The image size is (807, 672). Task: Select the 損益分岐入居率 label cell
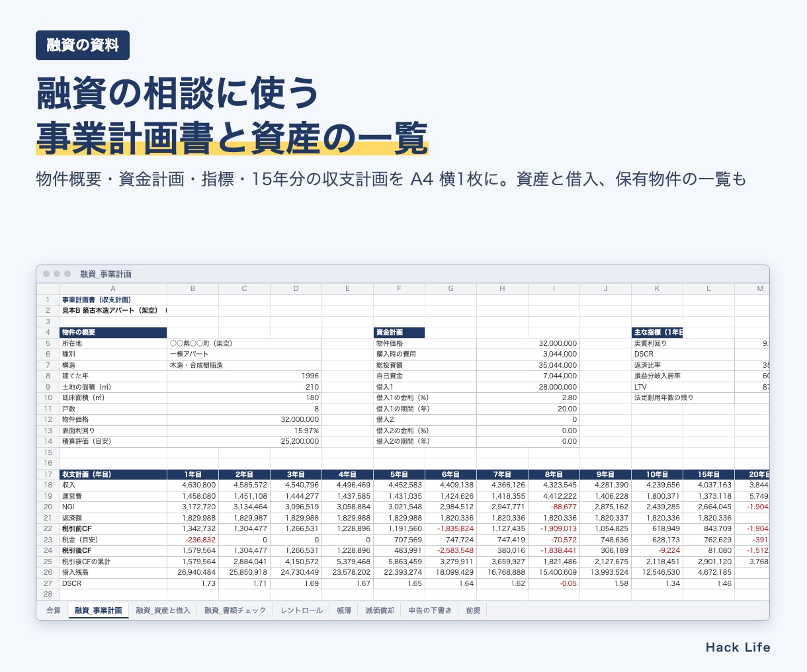(683, 376)
